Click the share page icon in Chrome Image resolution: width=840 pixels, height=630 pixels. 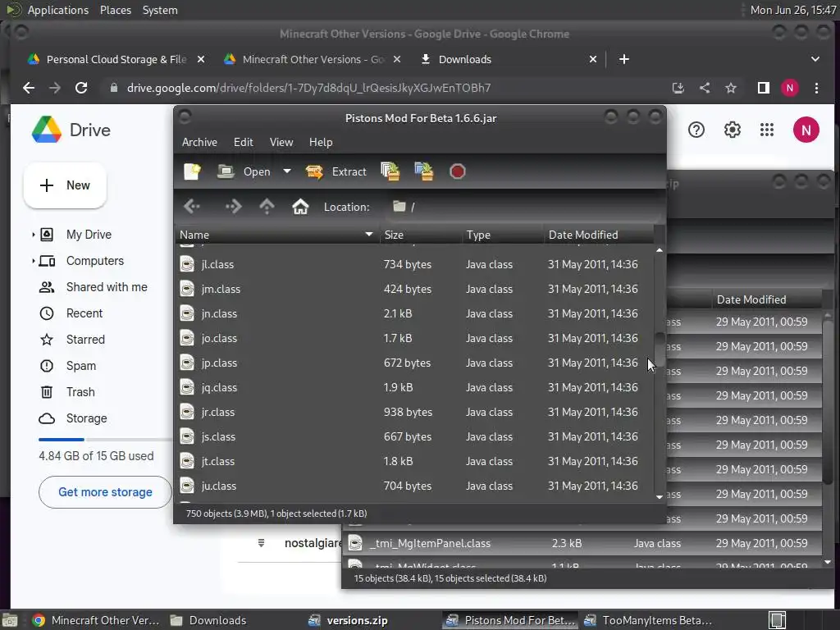pyautogui.click(x=705, y=88)
